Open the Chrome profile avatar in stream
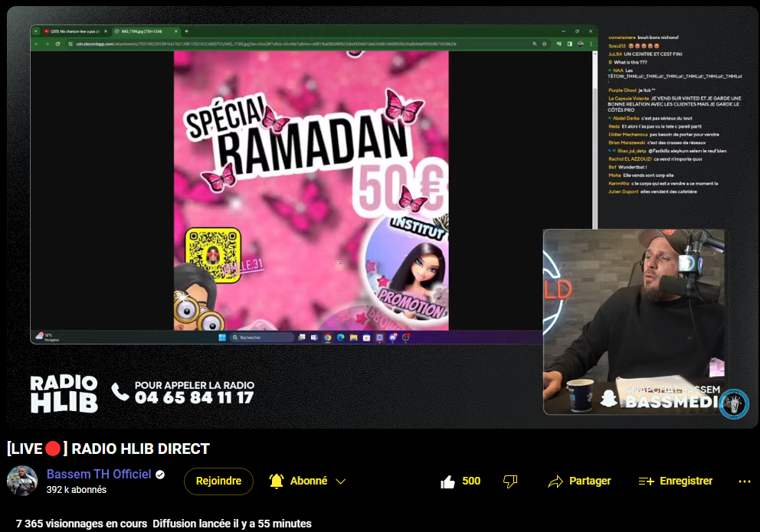Image resolution: width=760 pixels, height=532 pixels. click(x=581, y=44)
